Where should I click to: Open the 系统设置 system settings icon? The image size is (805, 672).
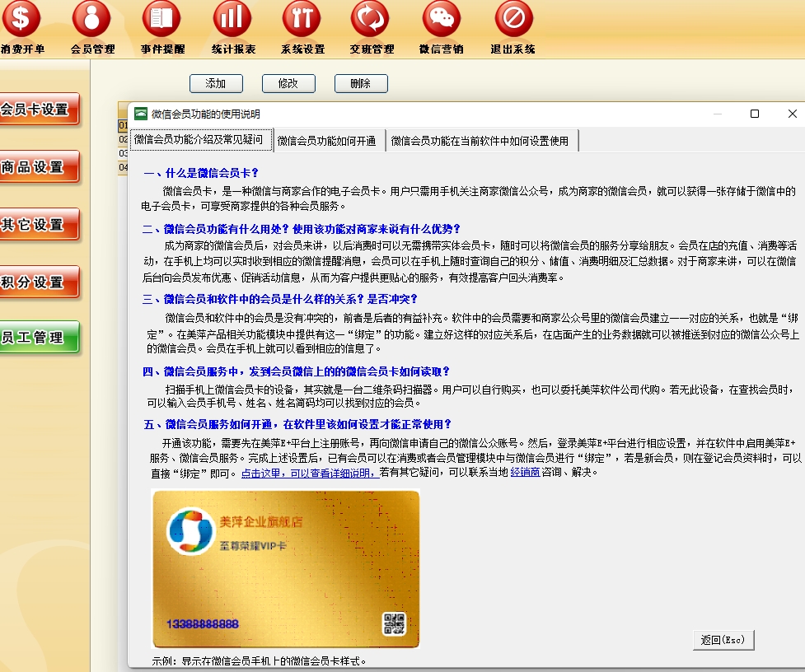302,20
